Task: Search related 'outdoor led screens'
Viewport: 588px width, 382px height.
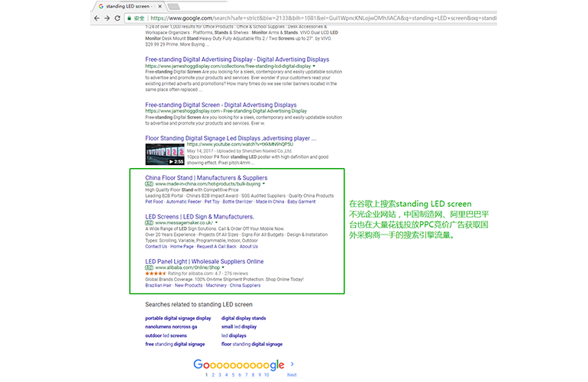Action: click(166, 335)
